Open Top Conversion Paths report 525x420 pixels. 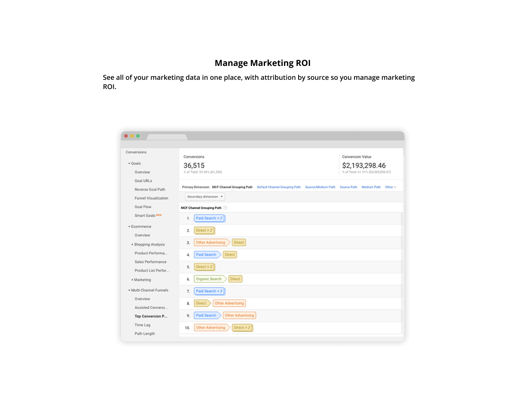[x=151, y=316]
